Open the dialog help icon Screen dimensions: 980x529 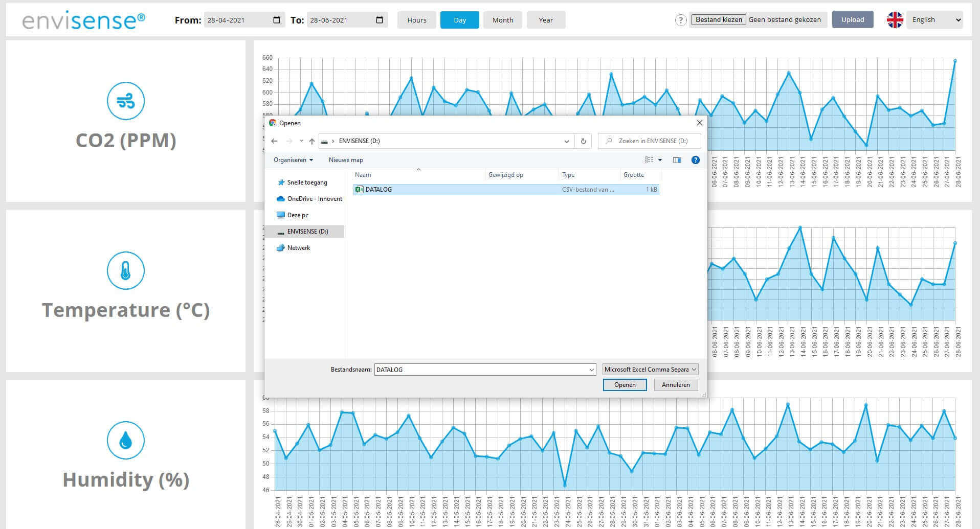(696, 160)
